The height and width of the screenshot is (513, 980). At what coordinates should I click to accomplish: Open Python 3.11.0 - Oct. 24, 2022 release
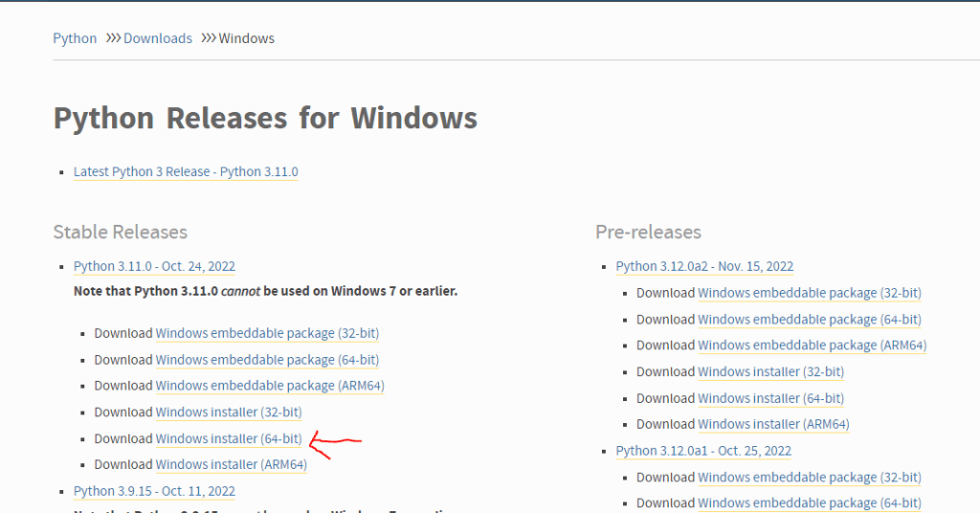point(154,266)
